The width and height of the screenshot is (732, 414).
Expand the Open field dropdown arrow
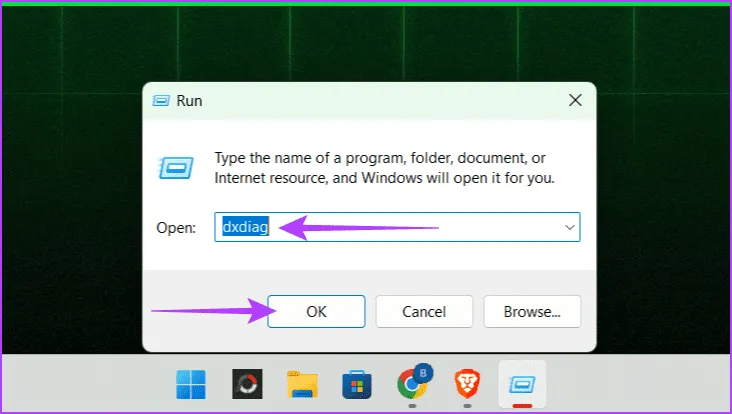569,227
